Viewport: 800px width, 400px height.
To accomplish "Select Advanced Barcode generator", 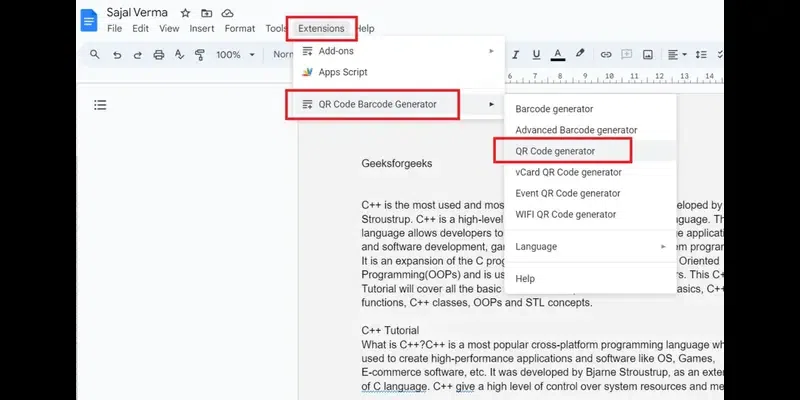I will tap(590, 130).
